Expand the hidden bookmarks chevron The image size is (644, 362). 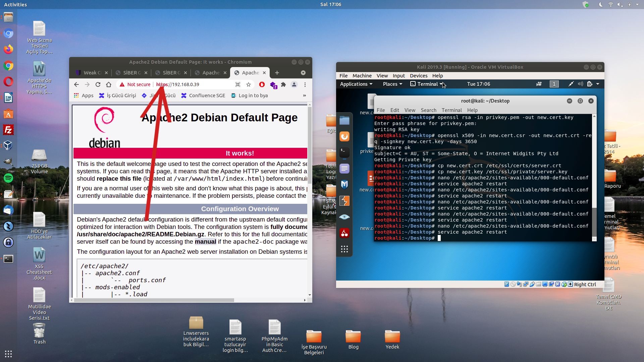[305, 96]
